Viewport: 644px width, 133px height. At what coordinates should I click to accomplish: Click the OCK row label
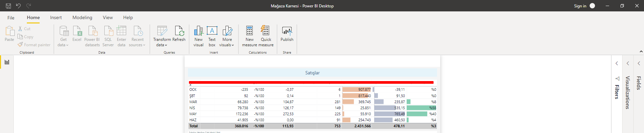tap(193, 89)
